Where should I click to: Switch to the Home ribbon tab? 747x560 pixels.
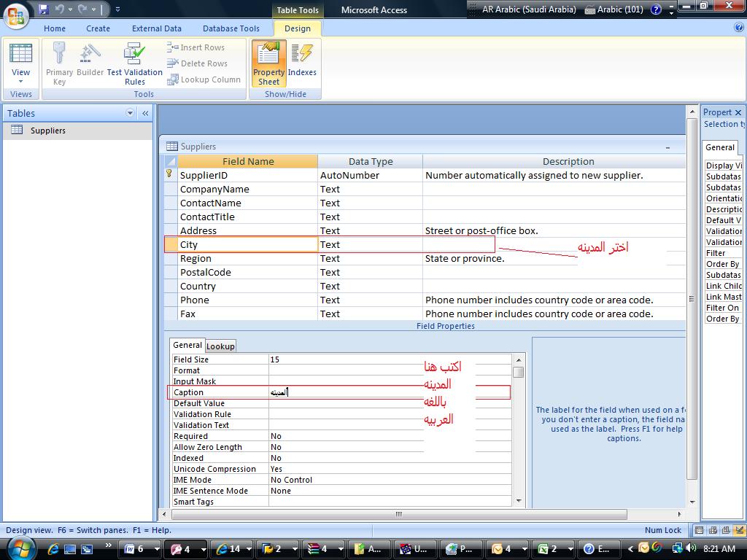point(55,28)
